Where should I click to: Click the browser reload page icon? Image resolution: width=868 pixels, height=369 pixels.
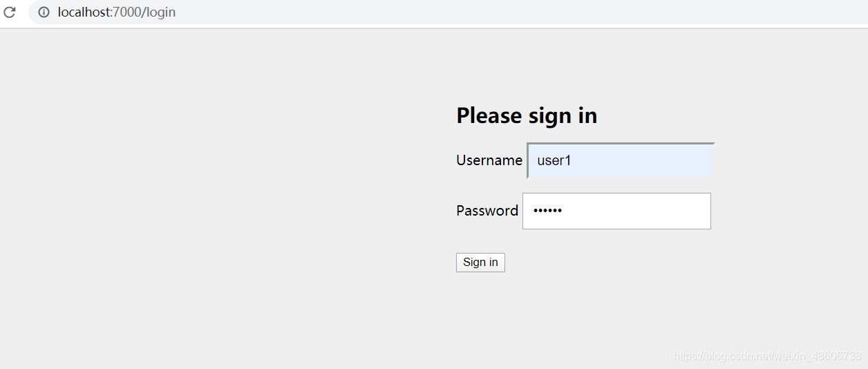pos(10,12)
